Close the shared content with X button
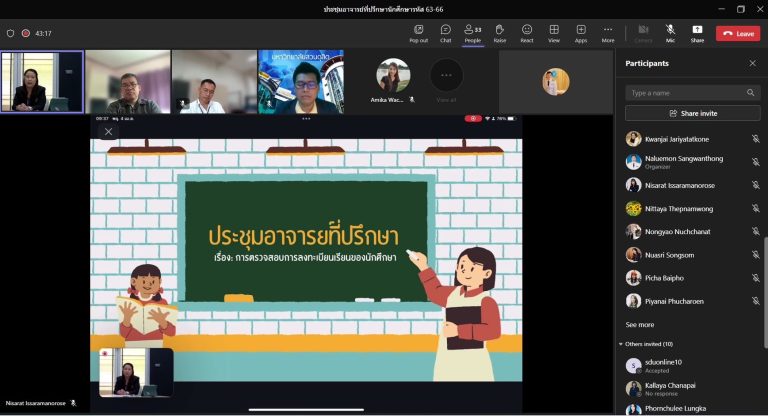 coord(108,131)
